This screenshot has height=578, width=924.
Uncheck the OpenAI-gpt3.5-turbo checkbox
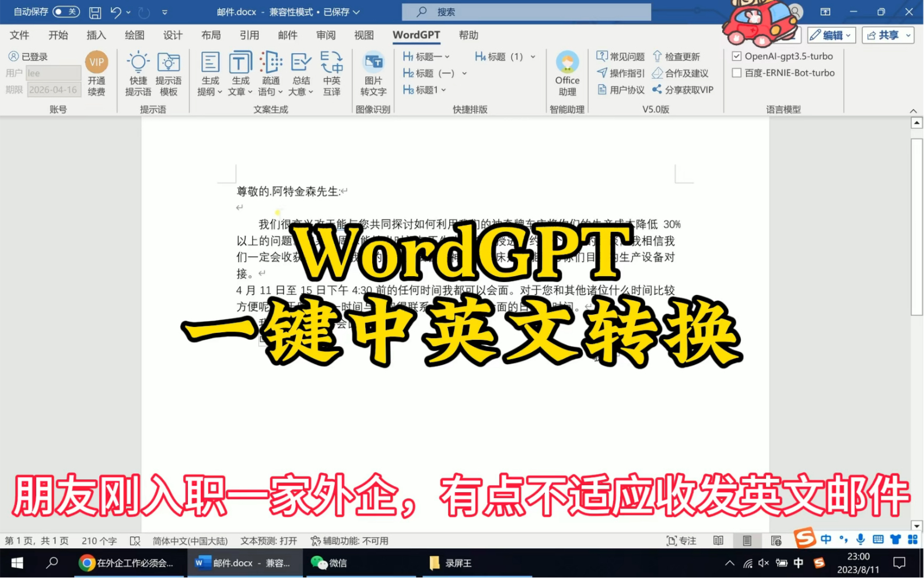[737, 57]
